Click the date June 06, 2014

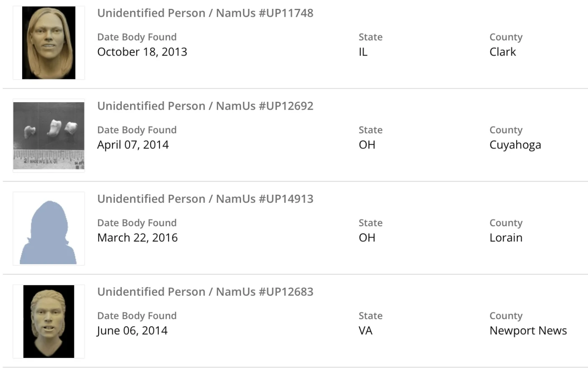132,331
